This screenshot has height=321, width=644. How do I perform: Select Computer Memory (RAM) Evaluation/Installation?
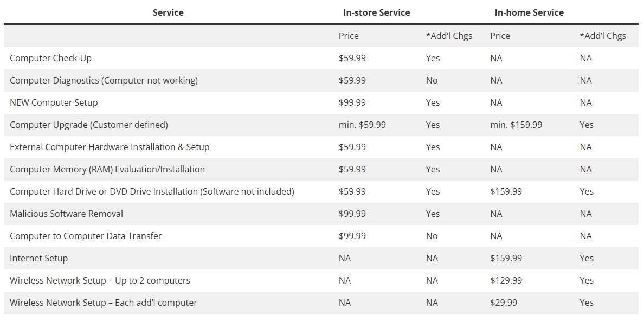pyautogui.click(x=107, y=169)
